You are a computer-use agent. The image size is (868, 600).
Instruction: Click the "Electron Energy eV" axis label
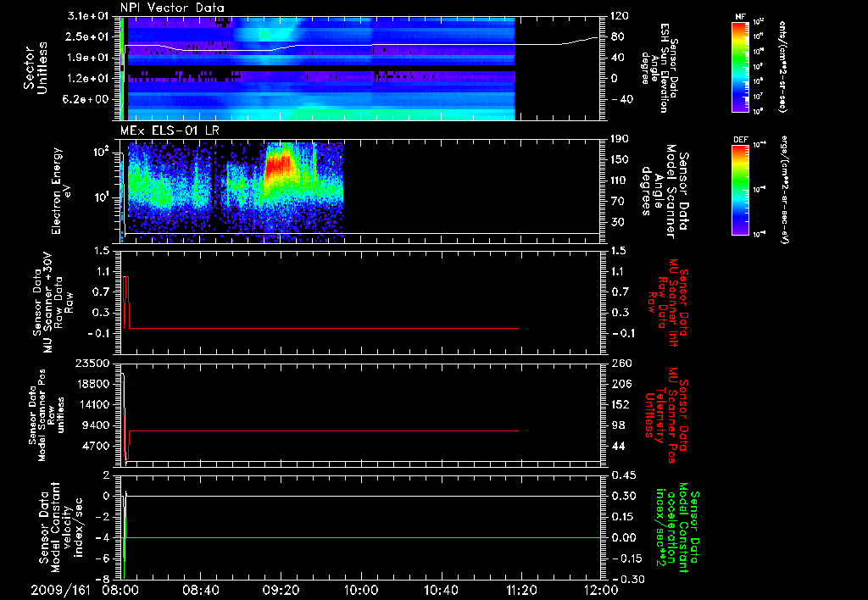point(61,191)
